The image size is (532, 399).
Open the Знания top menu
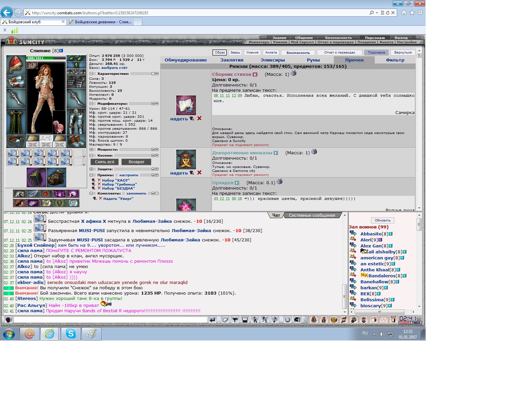(279, 38)
